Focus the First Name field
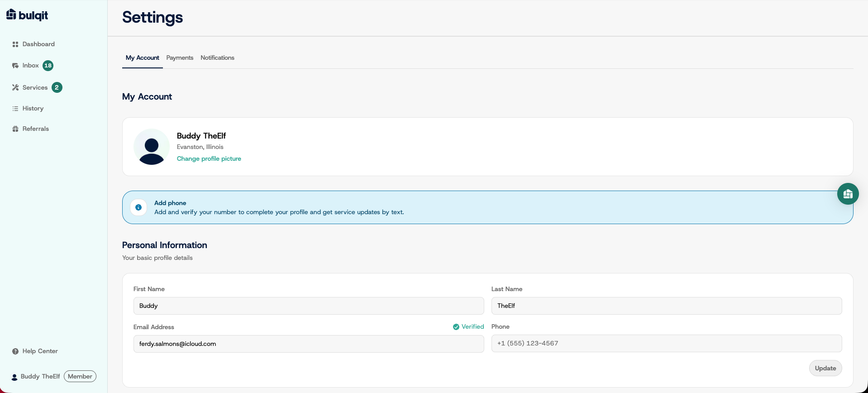 [309, 306]
